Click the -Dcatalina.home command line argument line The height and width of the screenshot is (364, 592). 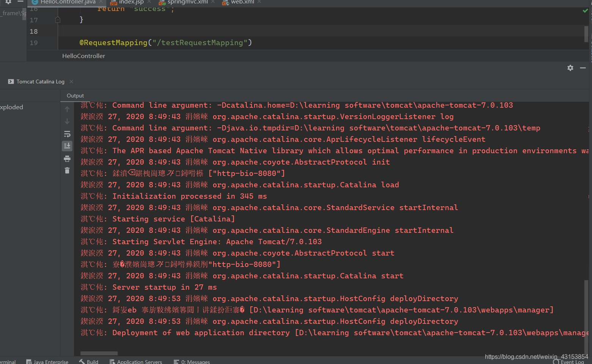click(x=297, y=105)
